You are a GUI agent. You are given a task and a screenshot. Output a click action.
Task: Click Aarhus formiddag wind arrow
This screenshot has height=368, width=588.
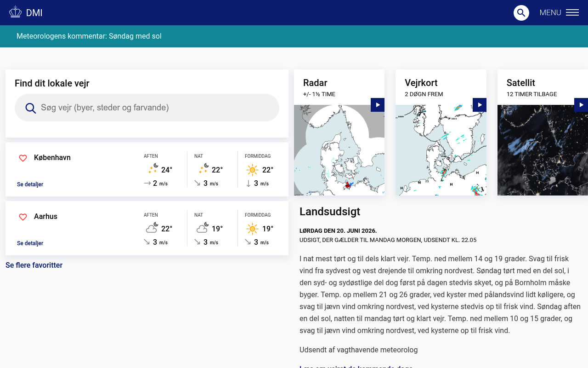[x=248, y=242]
